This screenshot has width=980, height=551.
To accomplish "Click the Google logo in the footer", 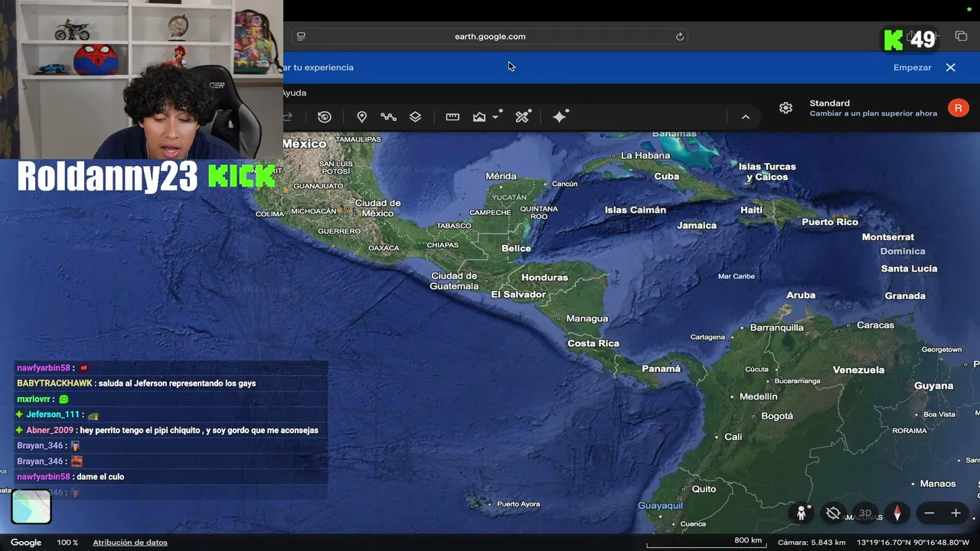I will pos(26,543).
